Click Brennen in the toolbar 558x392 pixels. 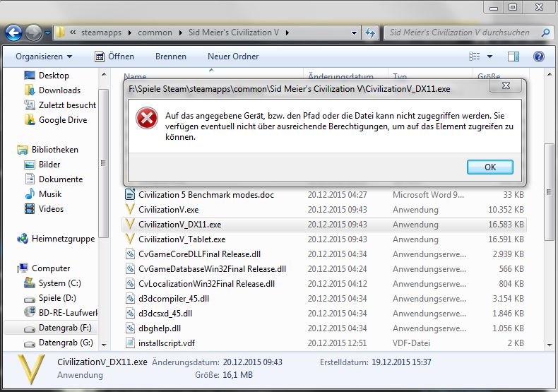171,57
